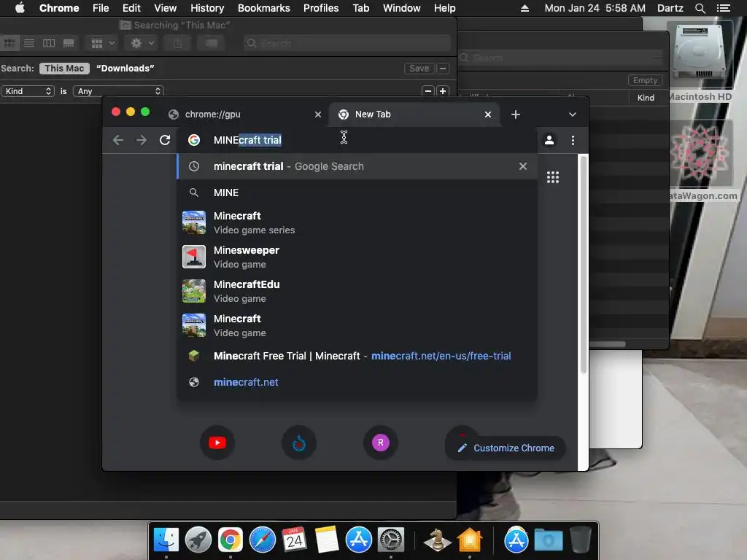The width and height of the screenshot is (747, 560).
Task: Click the Chrome page vertical scrollbar
Action: [583, 265]
